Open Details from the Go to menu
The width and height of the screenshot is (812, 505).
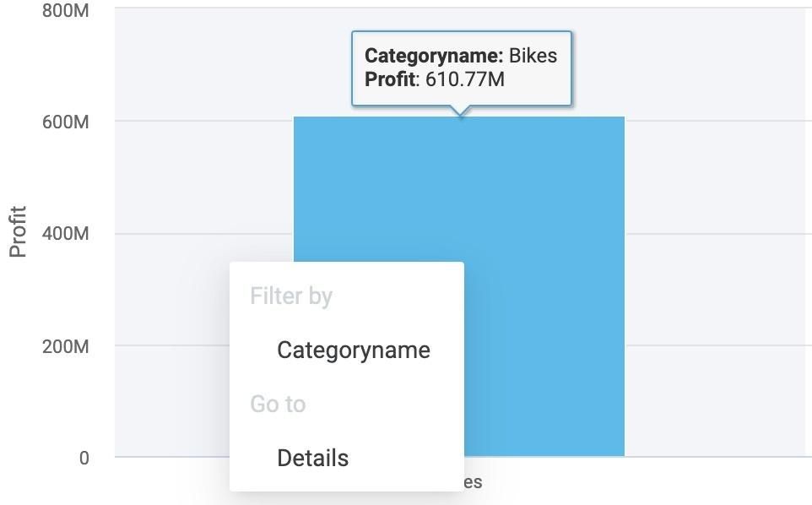point(312,458)
